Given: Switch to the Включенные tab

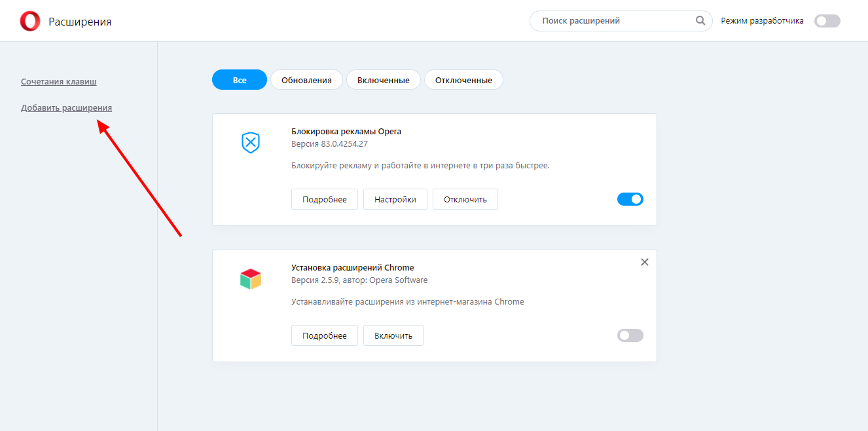Looking at the screenshot, I should pos(384,80).
